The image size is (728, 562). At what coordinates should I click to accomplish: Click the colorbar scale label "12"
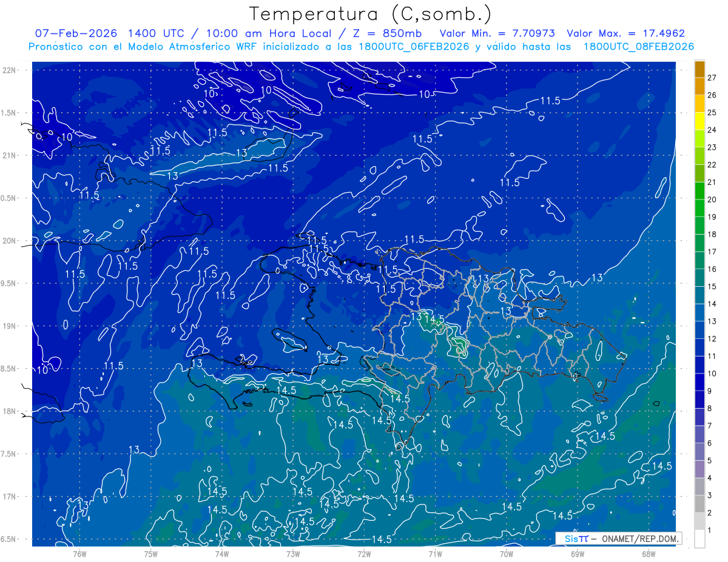tap(712, 338)
